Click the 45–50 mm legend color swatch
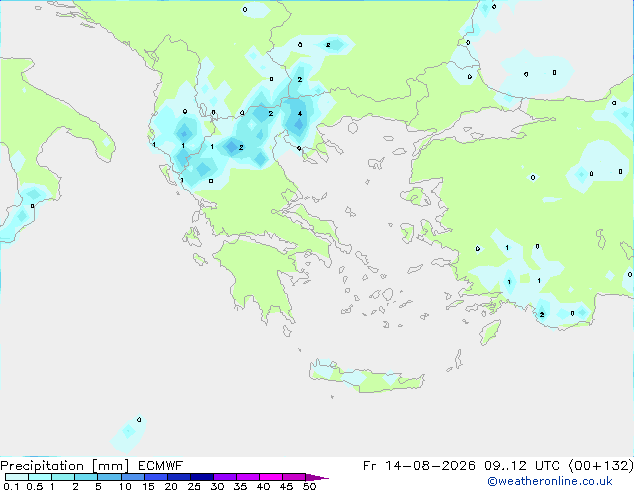Image resolution: width=634 pixels, height=490 pixels. click(x=294, y=477)
